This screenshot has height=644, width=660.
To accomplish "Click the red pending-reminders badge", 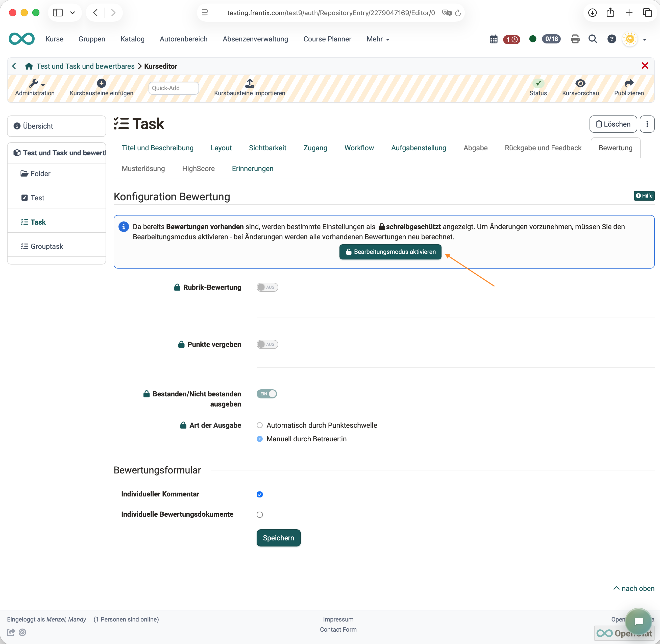I will 511,39.
